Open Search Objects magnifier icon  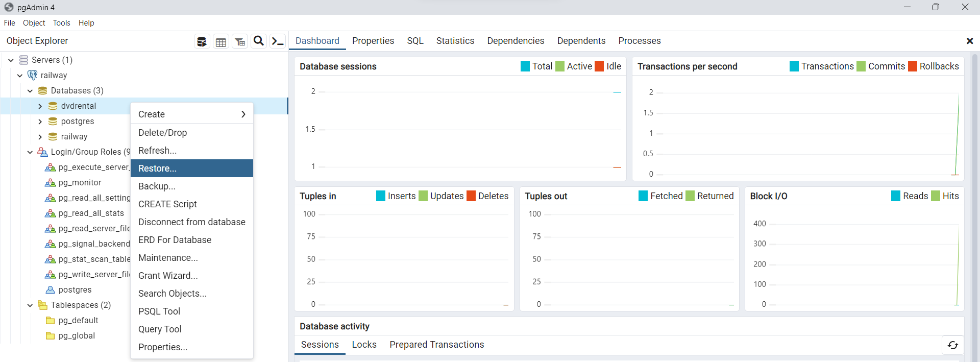[259, 41]
